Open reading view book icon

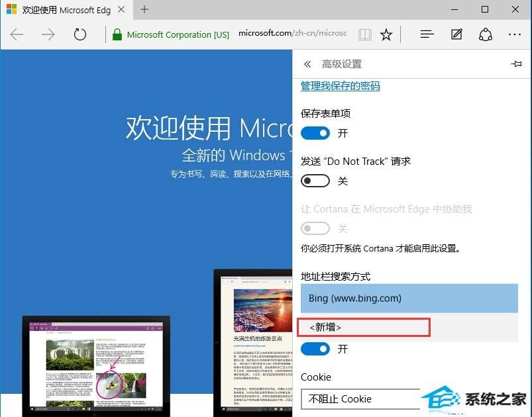(x=365, y=34)
